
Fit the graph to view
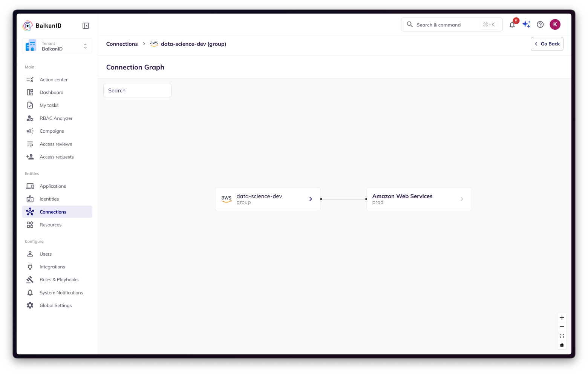562,336
